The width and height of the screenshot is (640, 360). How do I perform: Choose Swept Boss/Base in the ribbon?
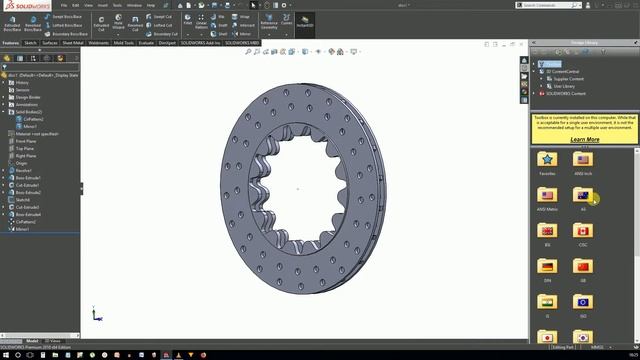[63, 17]
